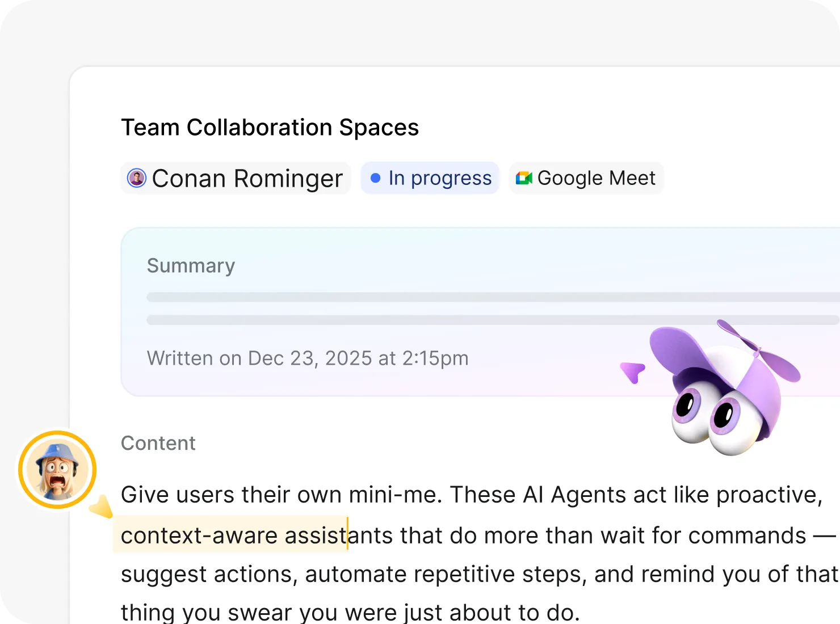Click the blue In progress status dot
The height and width of the screenshot is (624, 840).
click(x=375, y=178)
